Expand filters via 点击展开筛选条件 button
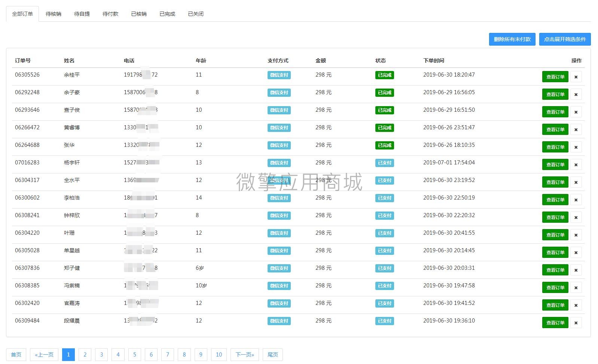 565,39
